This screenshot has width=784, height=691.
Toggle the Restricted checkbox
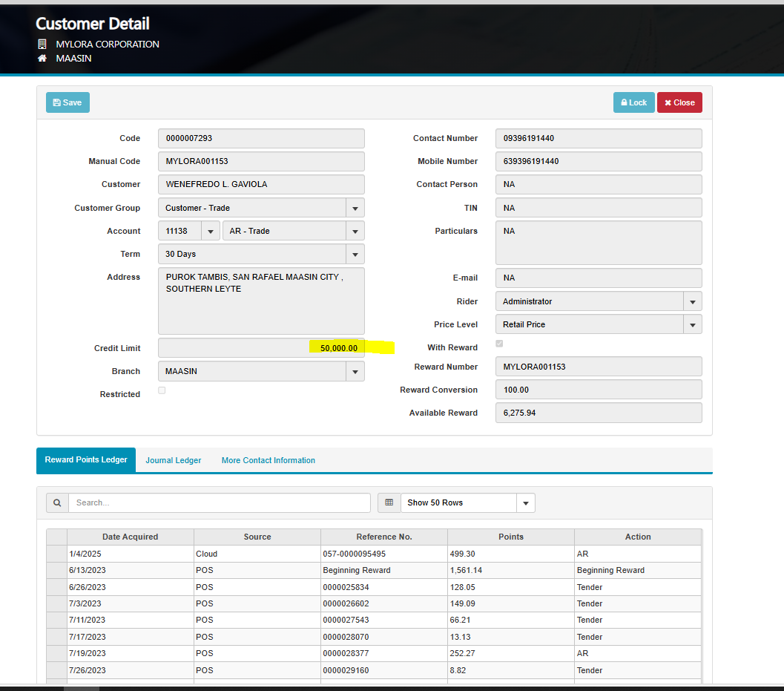162,390
